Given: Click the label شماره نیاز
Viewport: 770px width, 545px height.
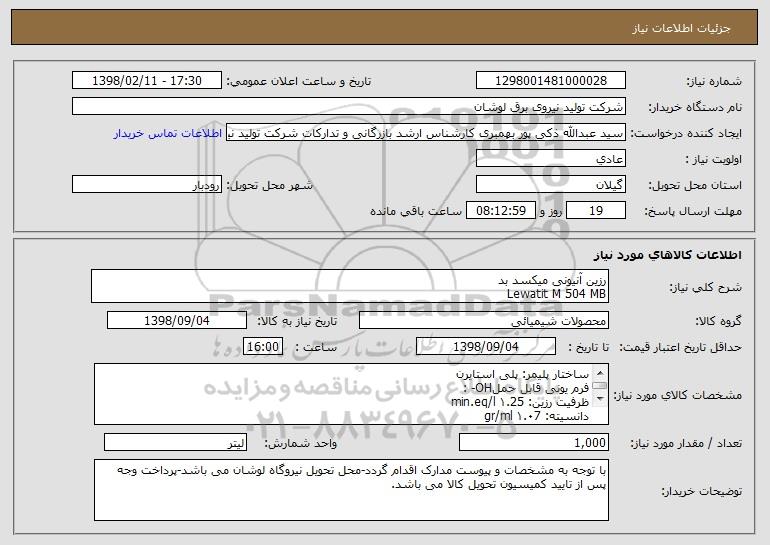Looking at the screenshot, I should click(713, 82).
